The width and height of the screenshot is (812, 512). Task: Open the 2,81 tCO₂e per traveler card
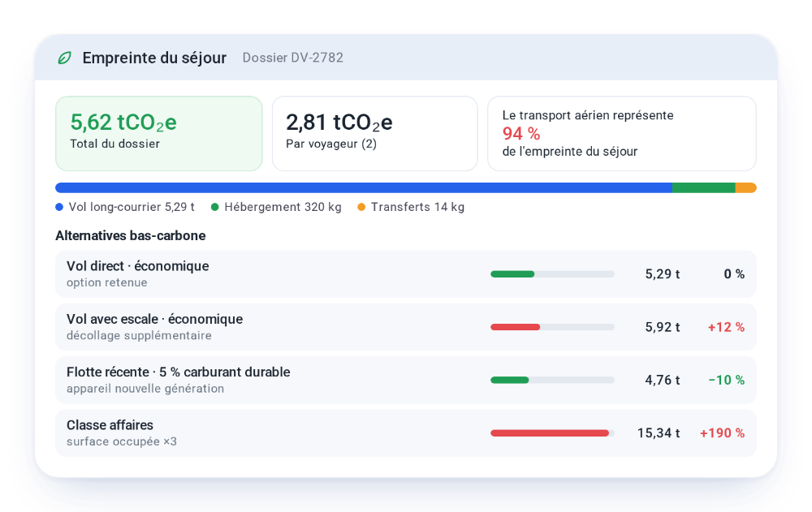tap(375, 134)
